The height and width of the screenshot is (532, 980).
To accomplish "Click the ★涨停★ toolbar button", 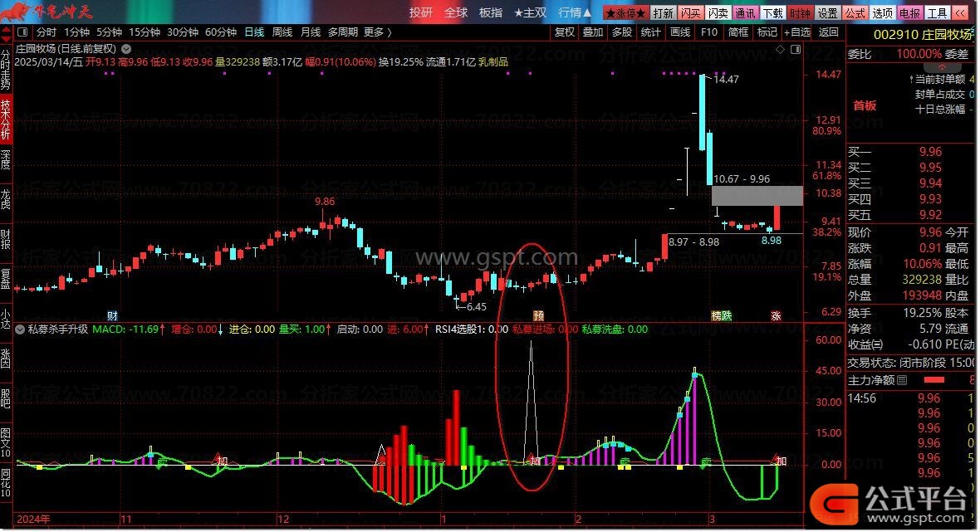I will coord(626,13).
